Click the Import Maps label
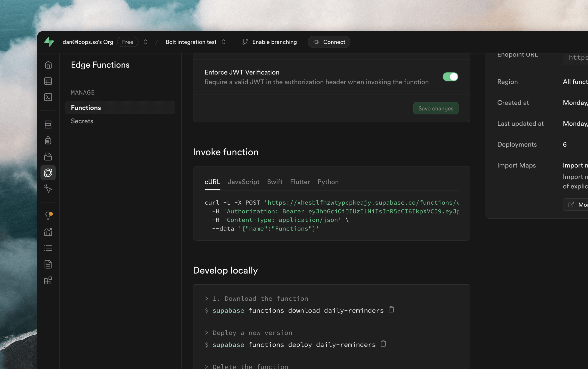The height and width of the screenshot is (369, 588). (516, 165)
